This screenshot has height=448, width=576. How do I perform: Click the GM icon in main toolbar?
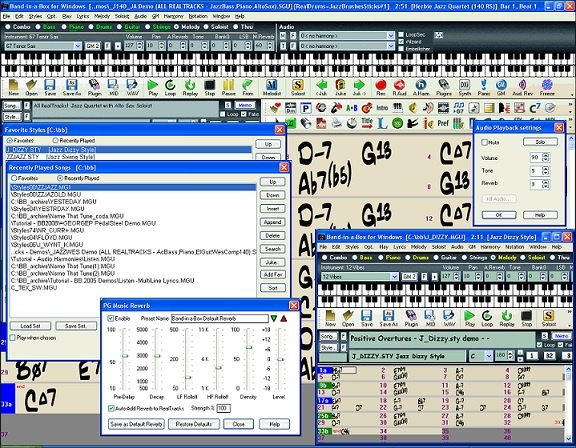pyautogui.click(x=501, y=87)
